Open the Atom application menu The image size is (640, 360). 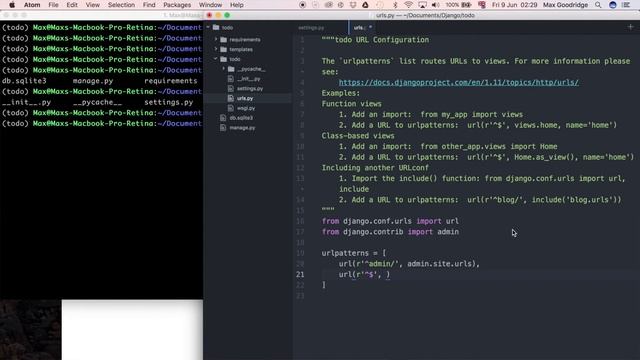click(32, 5)
